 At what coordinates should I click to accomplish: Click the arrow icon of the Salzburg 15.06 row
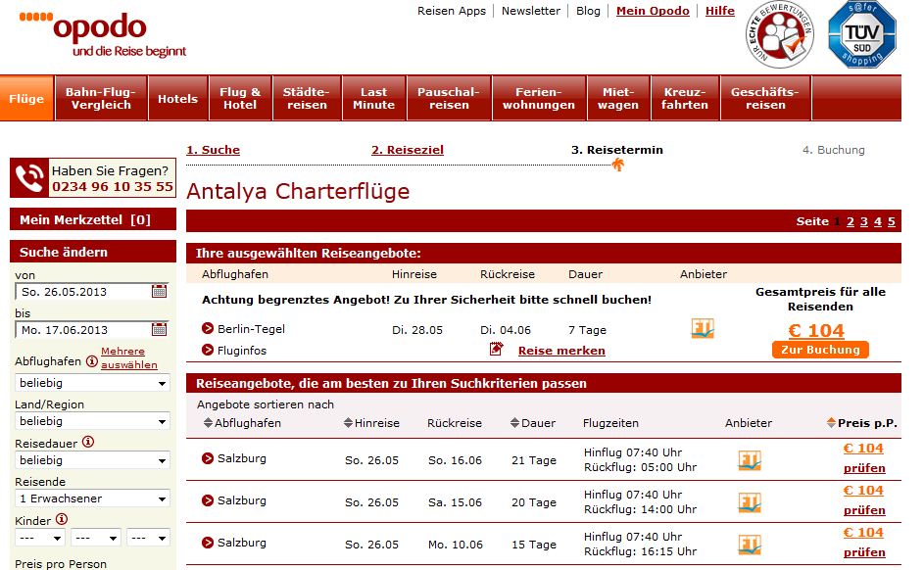208,500
